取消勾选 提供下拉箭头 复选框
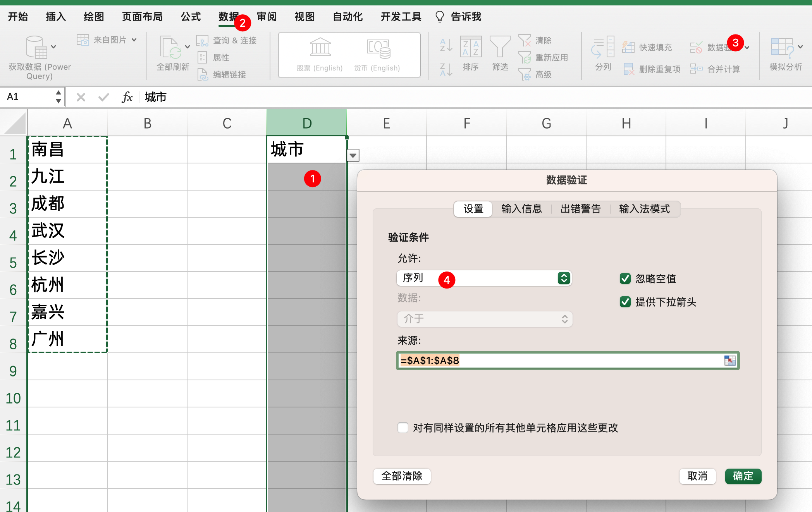This screenshot has height=512, width=812. click(x=625, y=302)
